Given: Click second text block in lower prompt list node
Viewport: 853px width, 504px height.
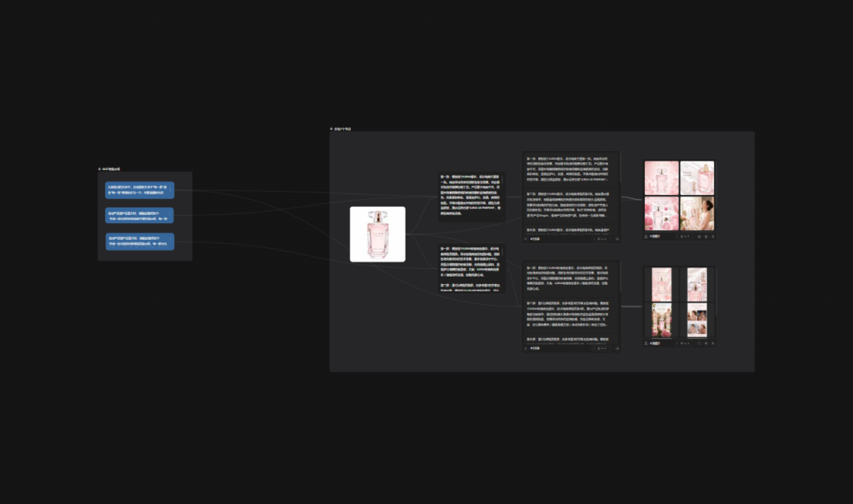Looking at the screenshot, I should click(x=571, y=314).
